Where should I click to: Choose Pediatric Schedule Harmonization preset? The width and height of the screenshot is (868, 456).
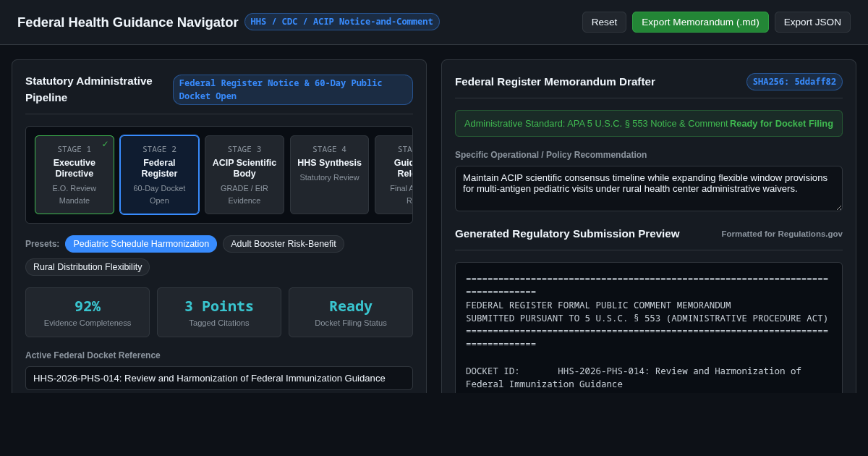point(141,244)
